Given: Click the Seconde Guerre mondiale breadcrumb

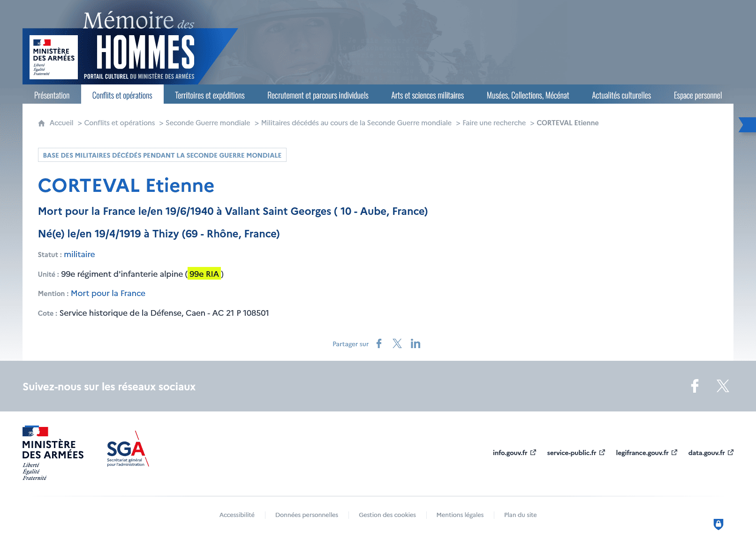Looking at the screenshot, I should (x=208, y=123).
